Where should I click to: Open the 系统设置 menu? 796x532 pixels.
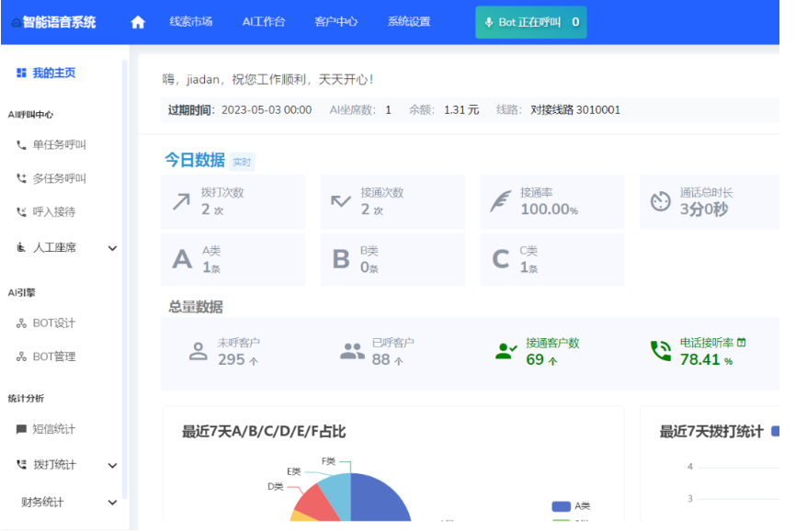coord(408,21)
